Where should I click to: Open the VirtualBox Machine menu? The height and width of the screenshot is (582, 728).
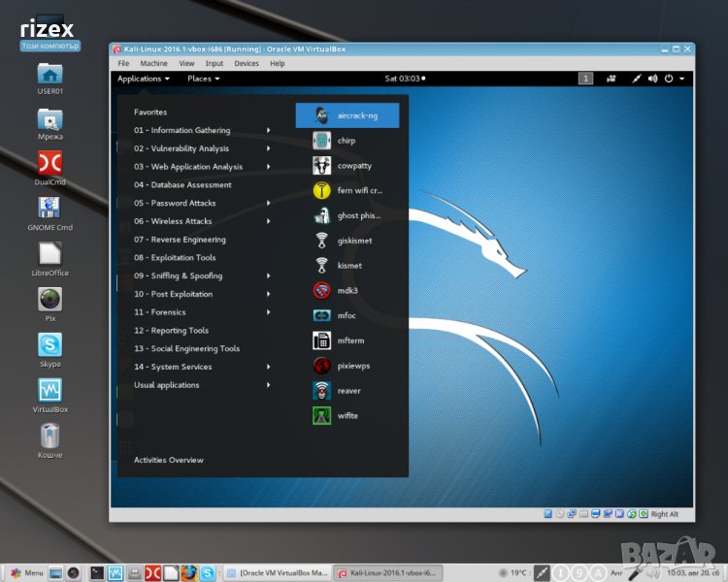pyautogui.click(x=153, y=63)
